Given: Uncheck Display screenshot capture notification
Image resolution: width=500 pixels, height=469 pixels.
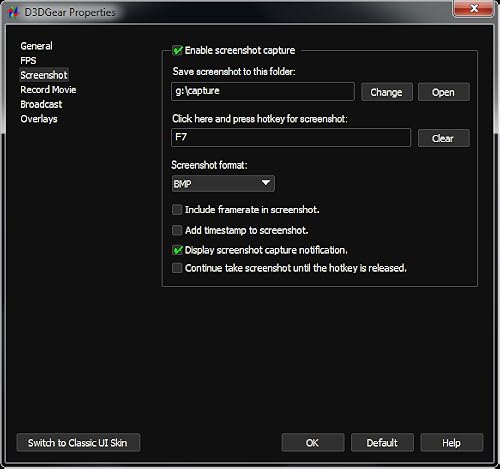Looking at the screenshot, I should point(177,250).
